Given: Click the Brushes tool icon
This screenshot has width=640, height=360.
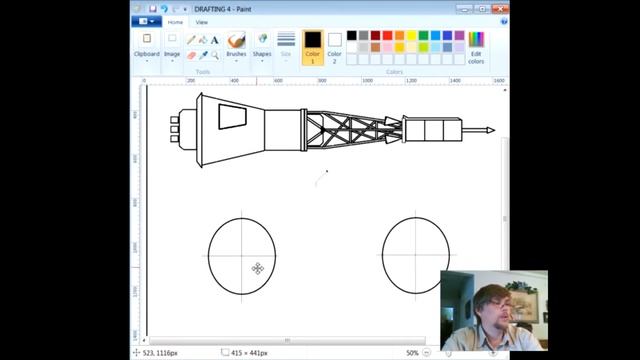Looking at the screenshot, I should coord(236,40).
